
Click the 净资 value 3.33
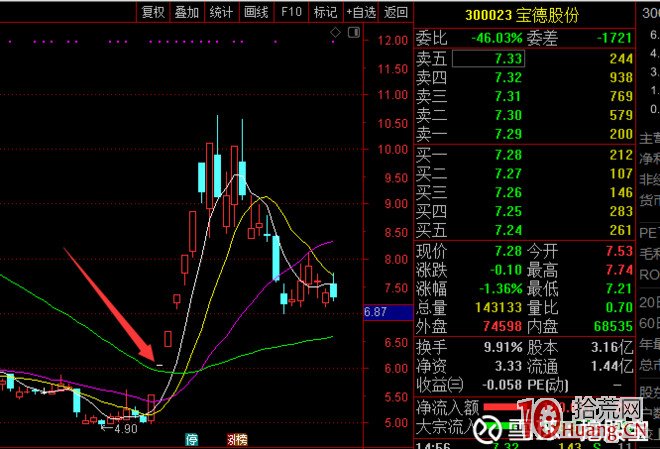tap(508, 366)
